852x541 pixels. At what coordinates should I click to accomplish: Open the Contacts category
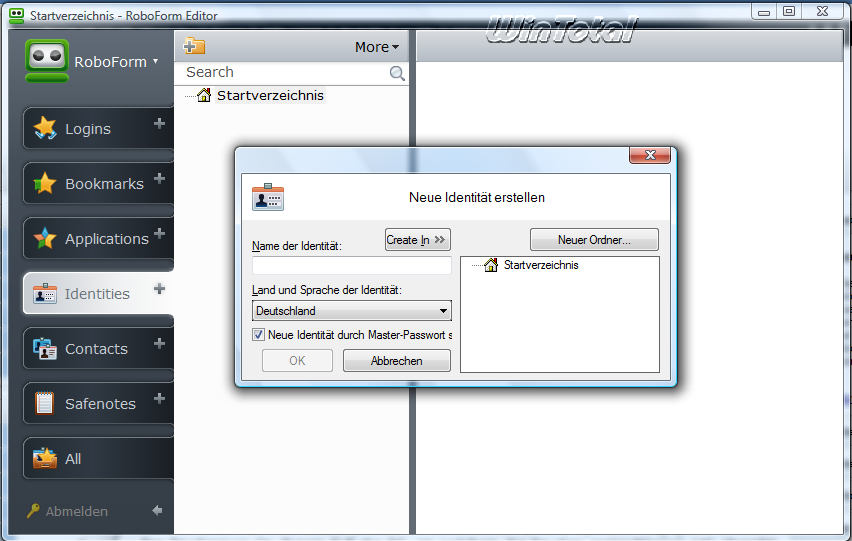click(x=98, y=348)
